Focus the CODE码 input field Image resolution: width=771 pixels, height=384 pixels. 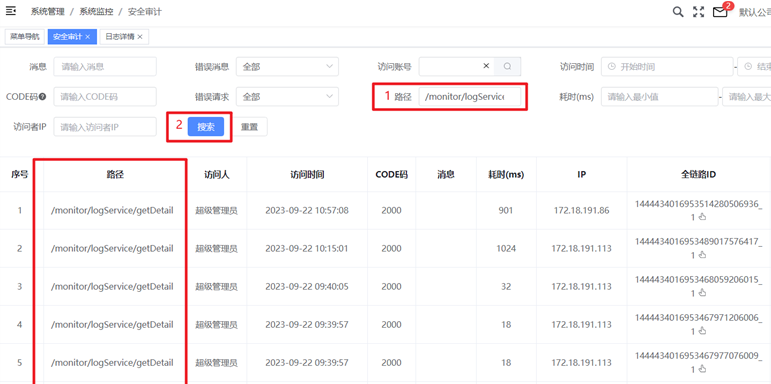105,97
